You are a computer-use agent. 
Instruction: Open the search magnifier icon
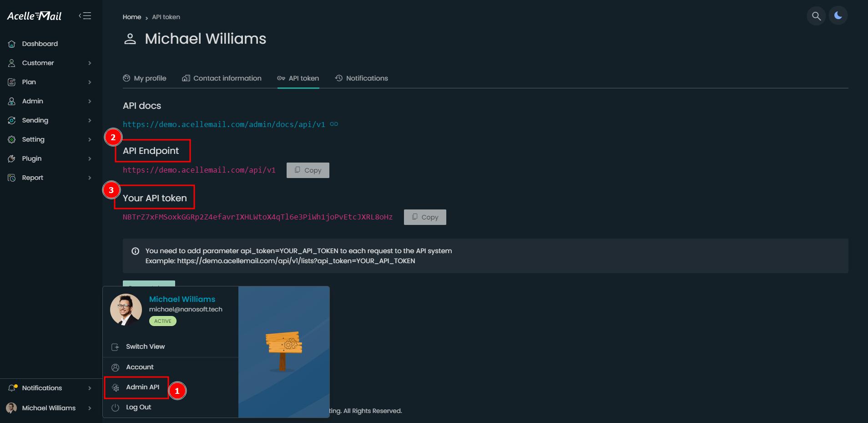(816, 16)
